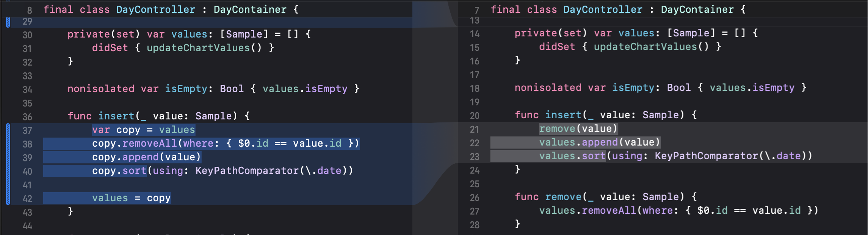
Task: Click copy.sort on left pane line 40
Action: 119,171
